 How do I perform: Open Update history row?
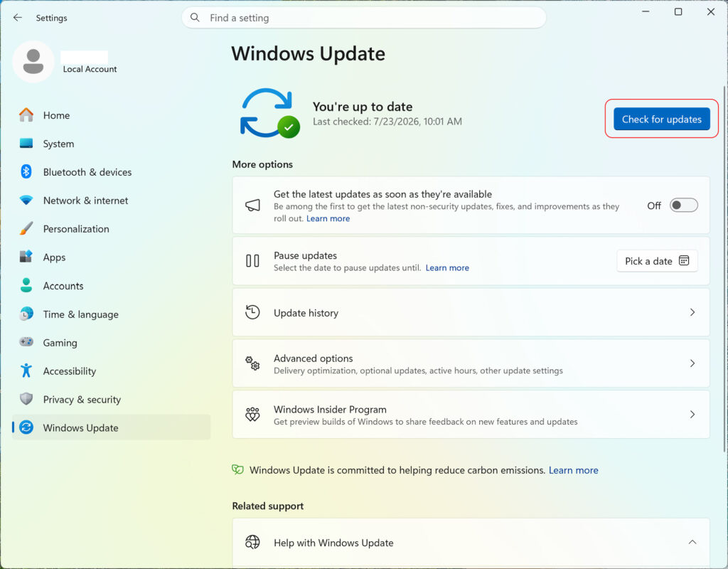click(x=471, y=312)
